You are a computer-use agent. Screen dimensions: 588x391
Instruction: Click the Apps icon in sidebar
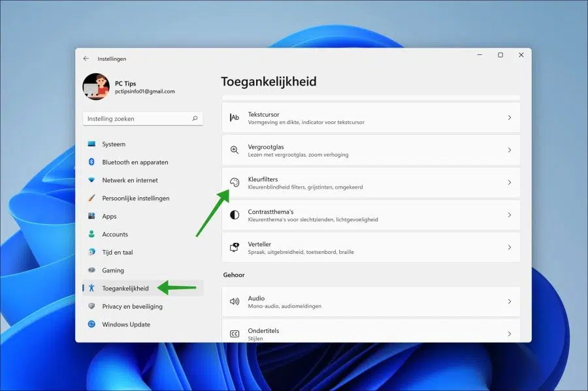[91, 215]
